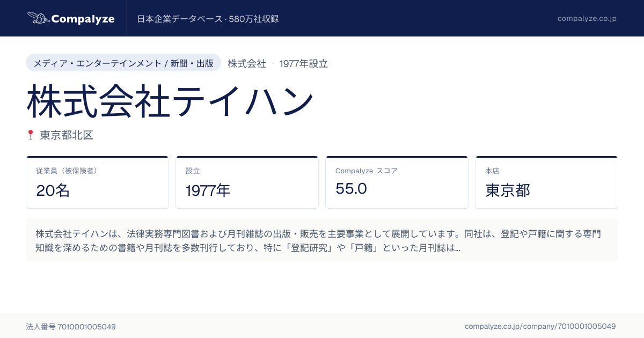Viewport: 644px width, 338px height.
Task: Click the Compalyze bird logo icon
Action: click(39, 18)
